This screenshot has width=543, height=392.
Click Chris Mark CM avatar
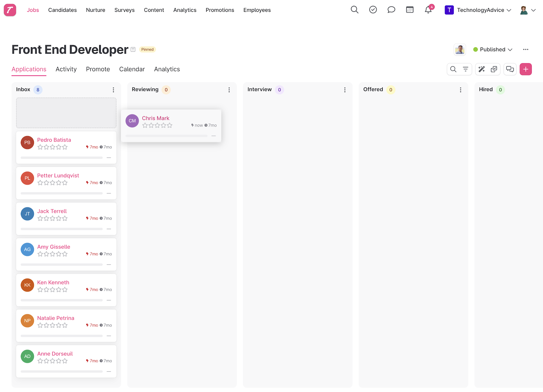tap(132, 121)
